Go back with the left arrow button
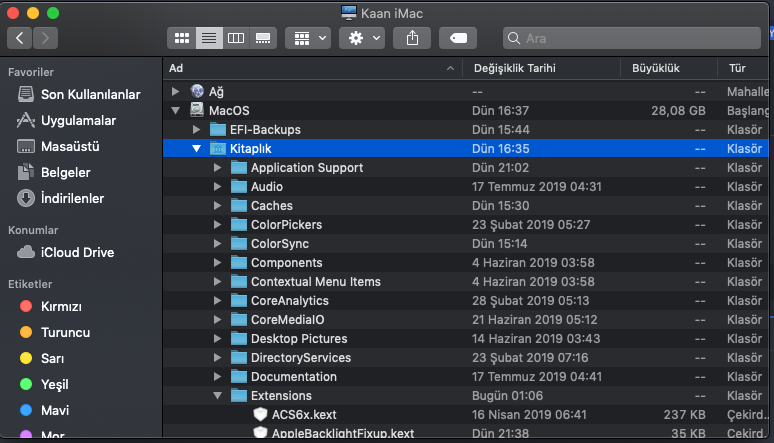 (x=20, y=38)
